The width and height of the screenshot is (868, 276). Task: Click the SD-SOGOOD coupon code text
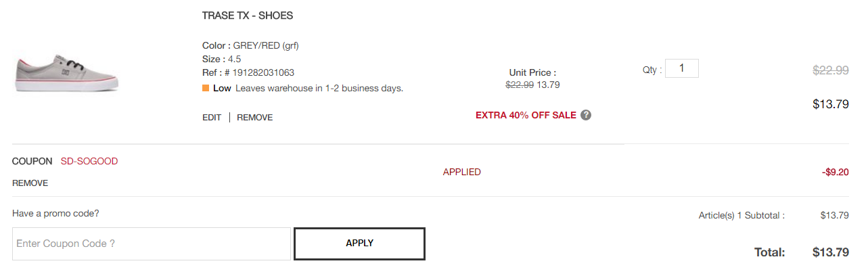pyautogui.click(x=89, y=161)
